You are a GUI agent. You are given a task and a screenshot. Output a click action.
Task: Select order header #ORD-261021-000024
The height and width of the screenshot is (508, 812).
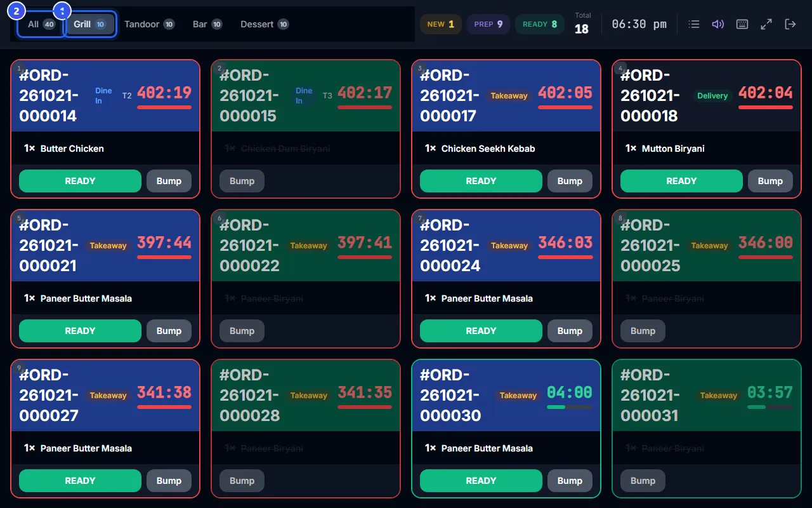point(450,245)
